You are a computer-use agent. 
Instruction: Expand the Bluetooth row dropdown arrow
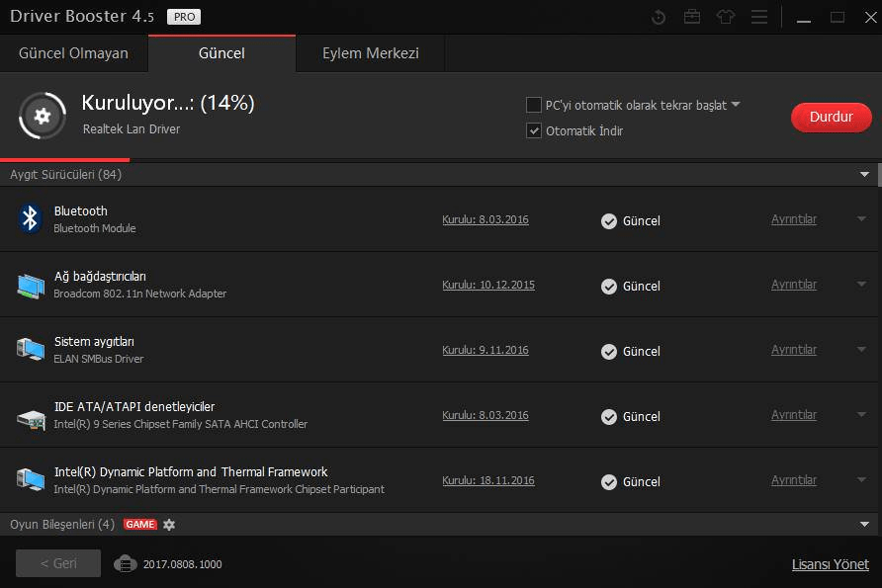click(x=861, y=219)
